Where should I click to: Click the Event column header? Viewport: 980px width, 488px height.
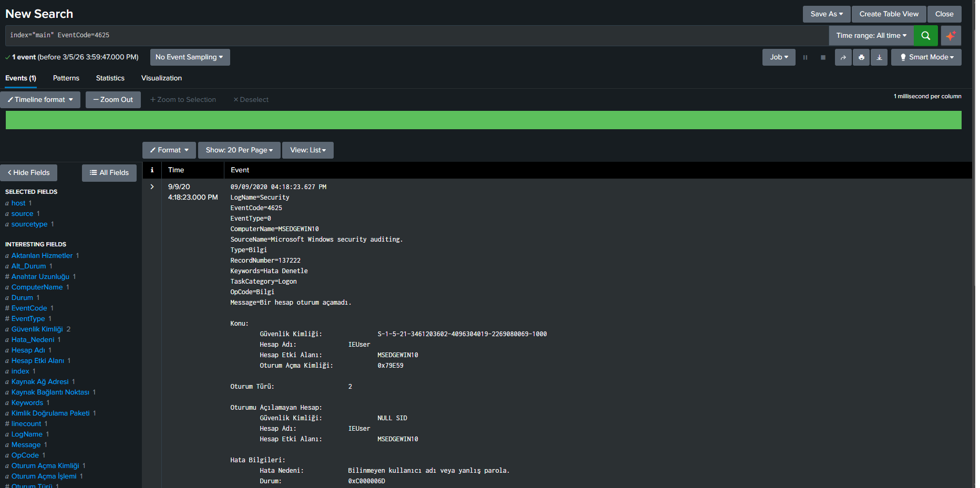click(240, 170)
